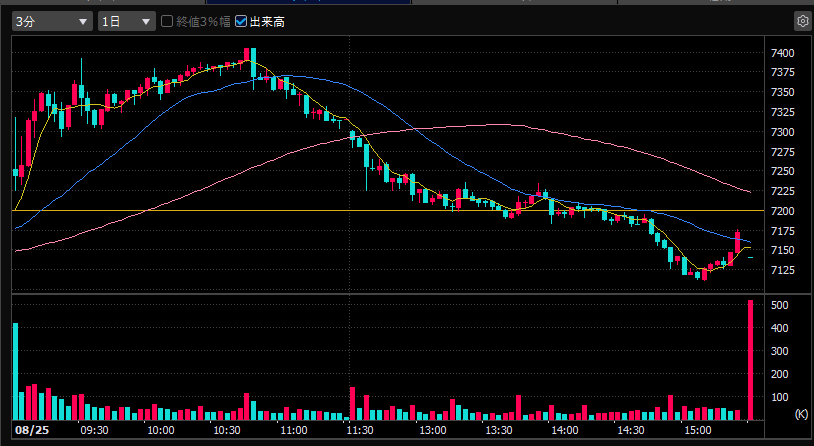814x446 pixels.
Task: Click the 7325 price axis label
Action: pyautogui.click(x=782, y=112)
